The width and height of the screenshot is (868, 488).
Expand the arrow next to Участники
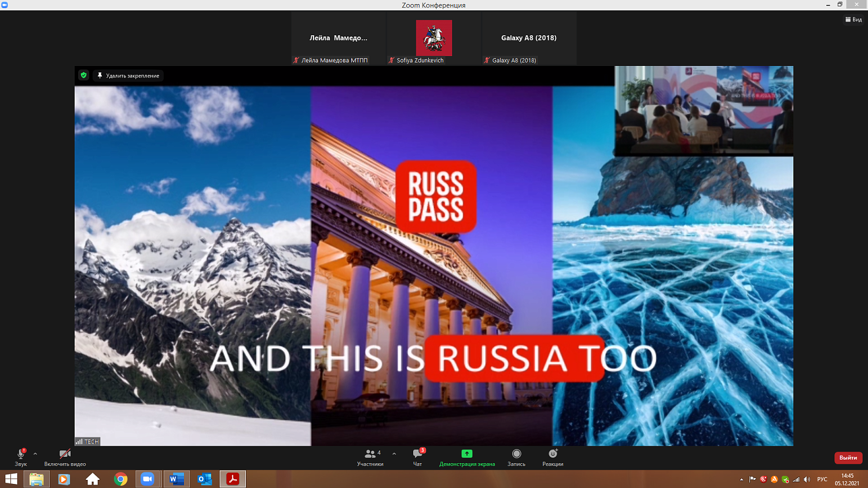[x=394, y=454]
